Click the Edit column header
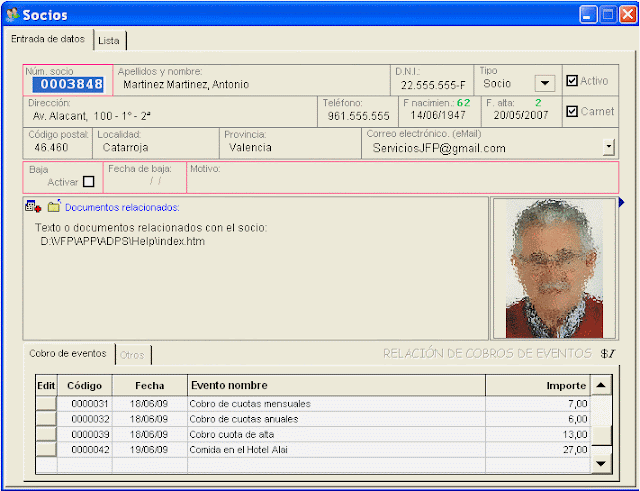640x491 pixels. [46, 385]
